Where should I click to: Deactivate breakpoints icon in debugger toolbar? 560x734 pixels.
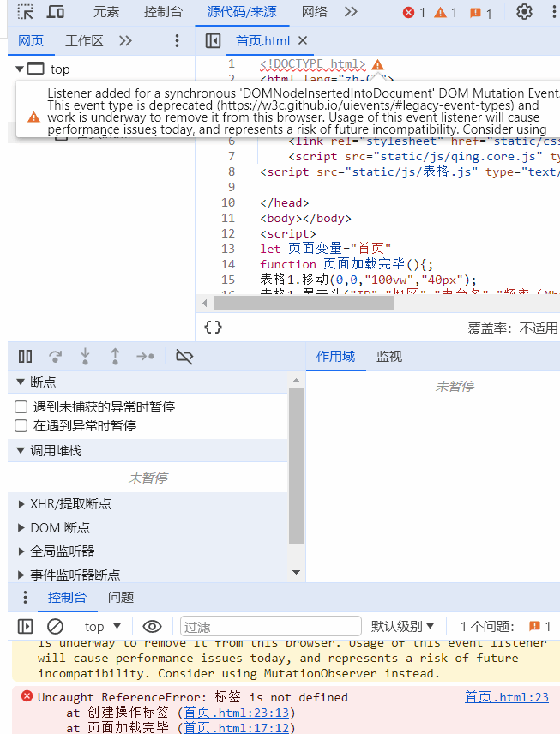(184, 356)
